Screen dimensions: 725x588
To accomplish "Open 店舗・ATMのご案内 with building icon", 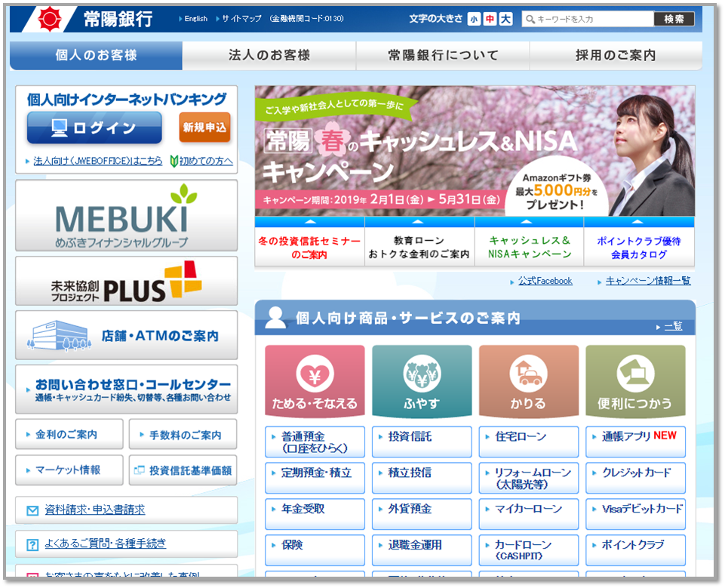I will coord(126,335).
